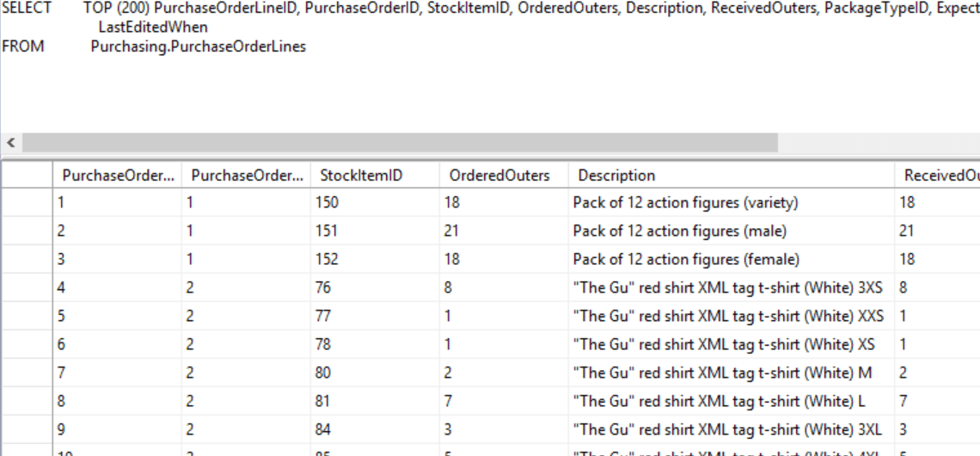The image size is (980, 456).
Task: Click the FROM keyword in the query
Action: coord(23,46)
